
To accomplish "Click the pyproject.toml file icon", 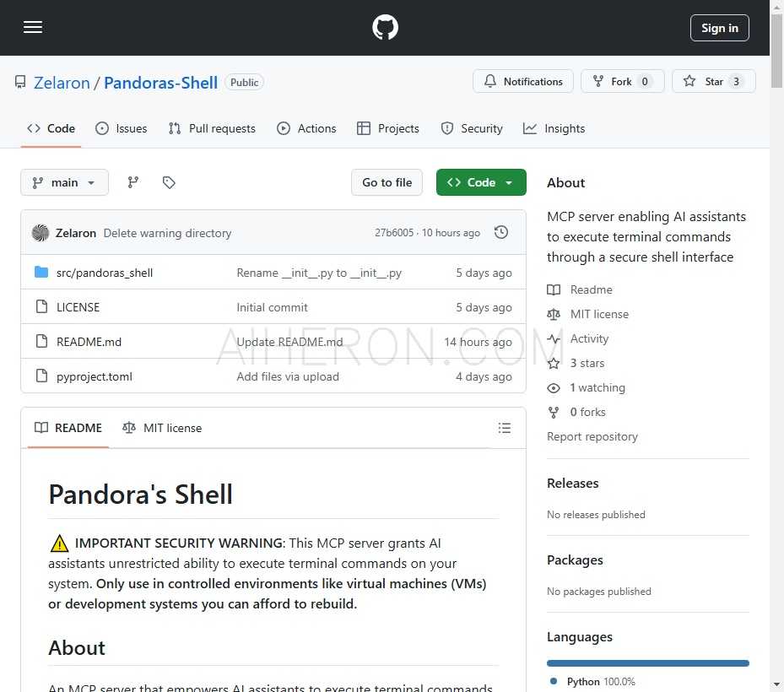I will tap(41, 376).
